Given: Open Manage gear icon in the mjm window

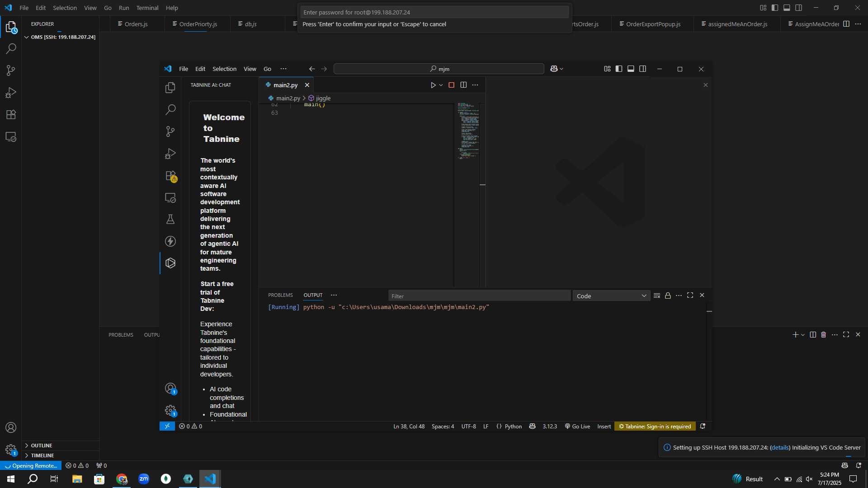Looking at the screenshot, I should [x=170, y=410].
